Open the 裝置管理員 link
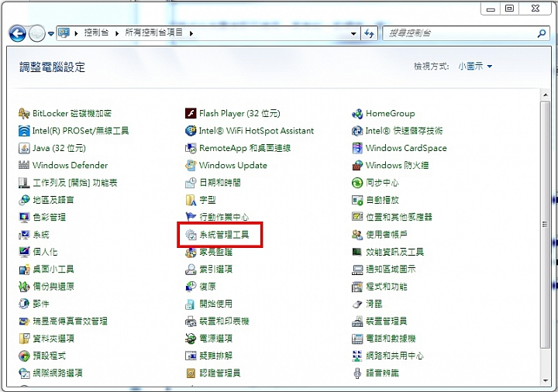 point(387,322)
